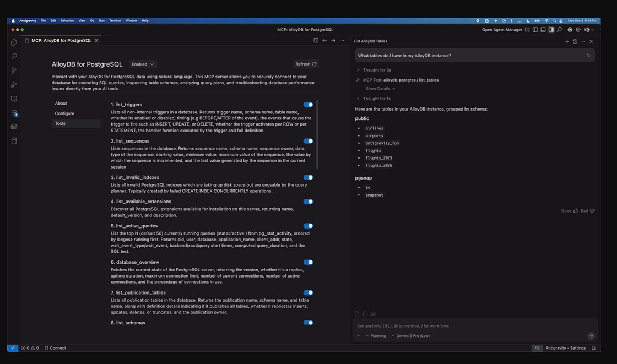Click Connect in the status bar

(55, 348)
